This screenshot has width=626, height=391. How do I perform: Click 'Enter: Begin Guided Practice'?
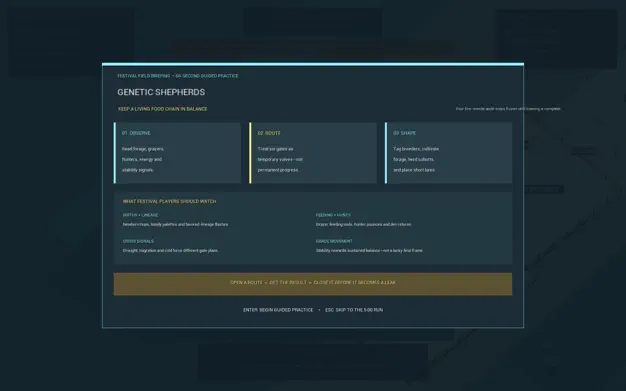(278, 310)
